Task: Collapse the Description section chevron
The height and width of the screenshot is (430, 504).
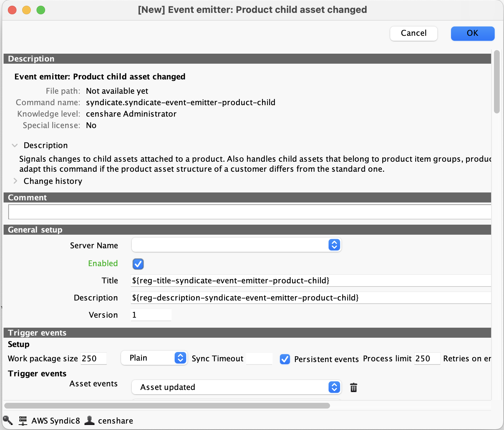Action: coord(15,145)
